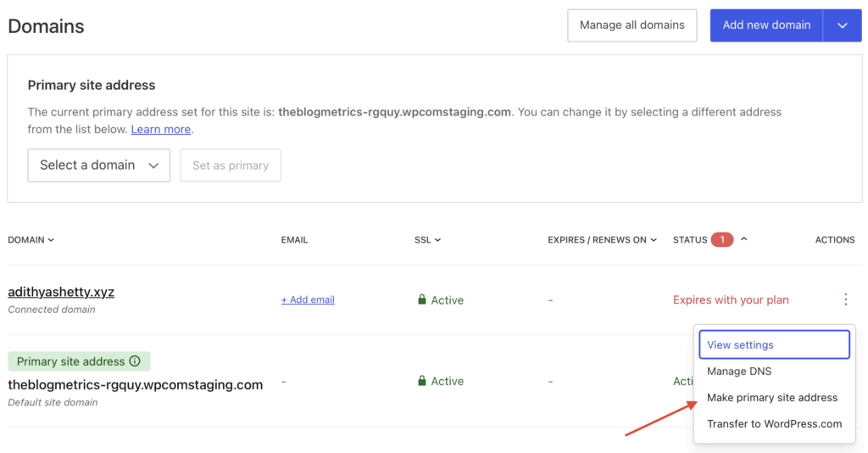868x453 pixels.
Task: Open the Learn more link
Action: [x=160, y=129]
